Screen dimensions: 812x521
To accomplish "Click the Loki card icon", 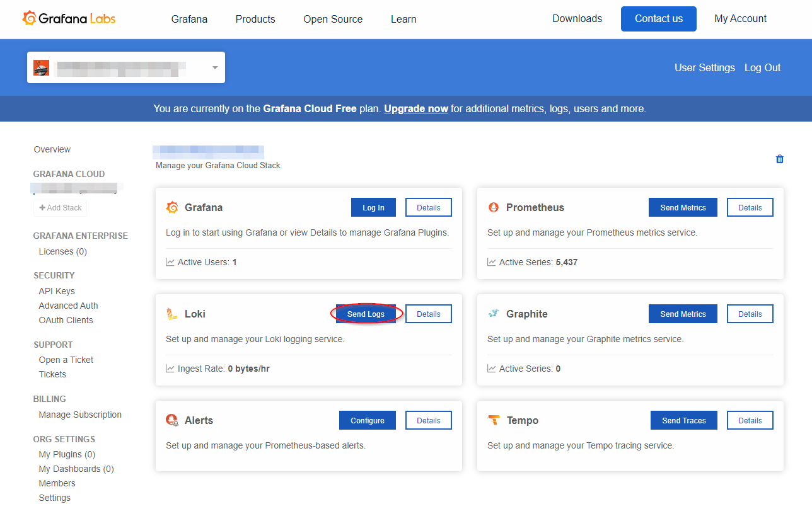I will coord(171,314).
